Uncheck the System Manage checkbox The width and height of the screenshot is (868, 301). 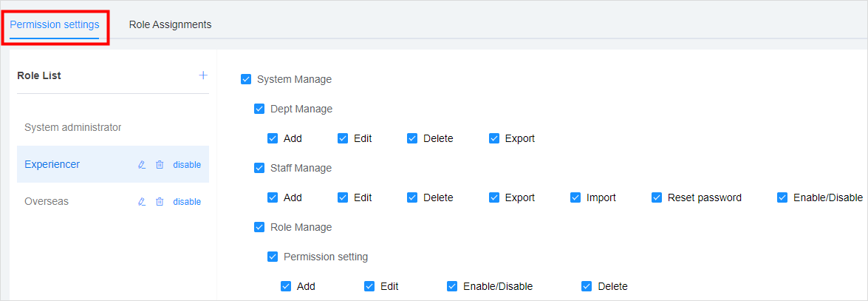(246, 79)
